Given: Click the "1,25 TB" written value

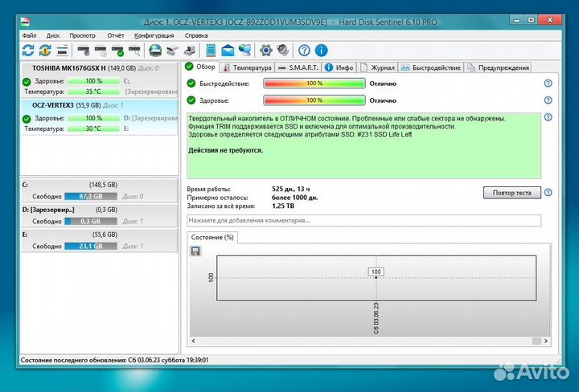Looking at the screenshot, I should pyautogui.click(x=283, y=206).
